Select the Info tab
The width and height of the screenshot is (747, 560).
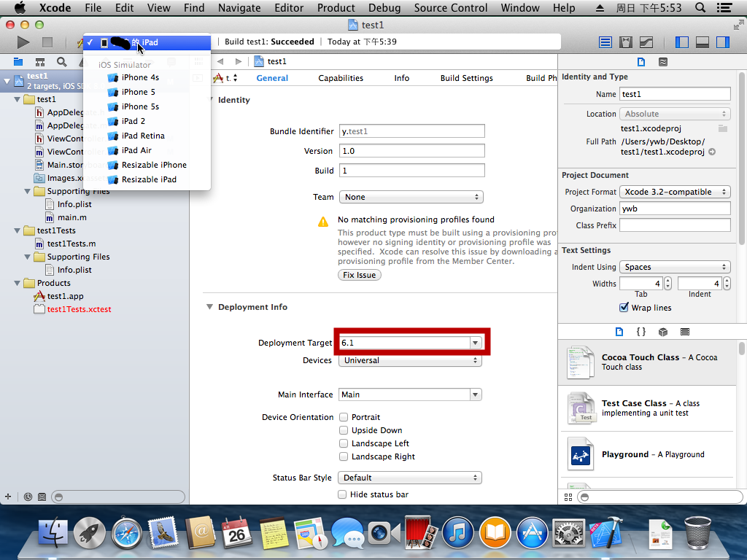pyautogui.click(x=402, y=78)
